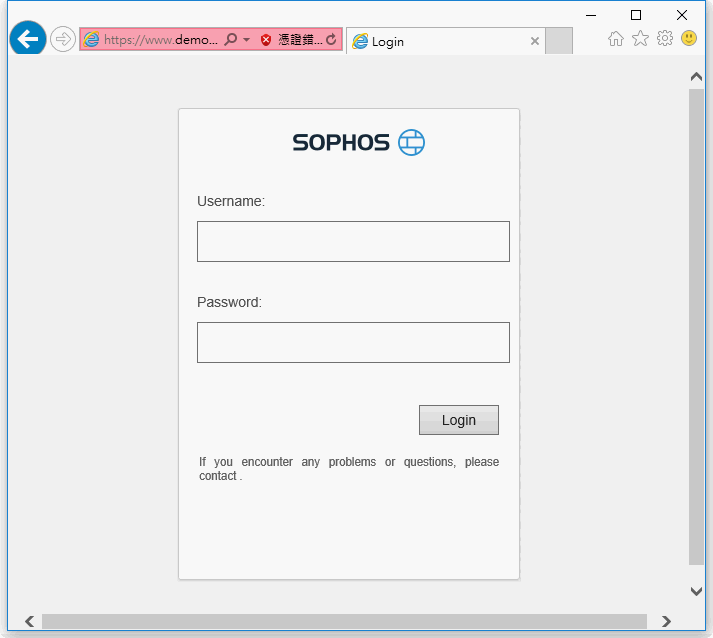Maximize the browser window

coord(636,15)
